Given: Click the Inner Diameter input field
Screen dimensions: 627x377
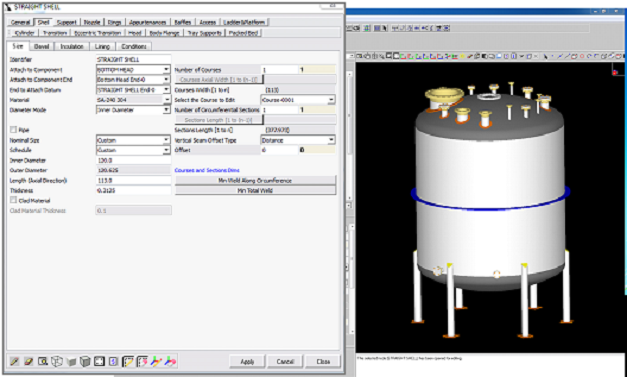Looking at the screenshot, I should [x=134, y=160].
